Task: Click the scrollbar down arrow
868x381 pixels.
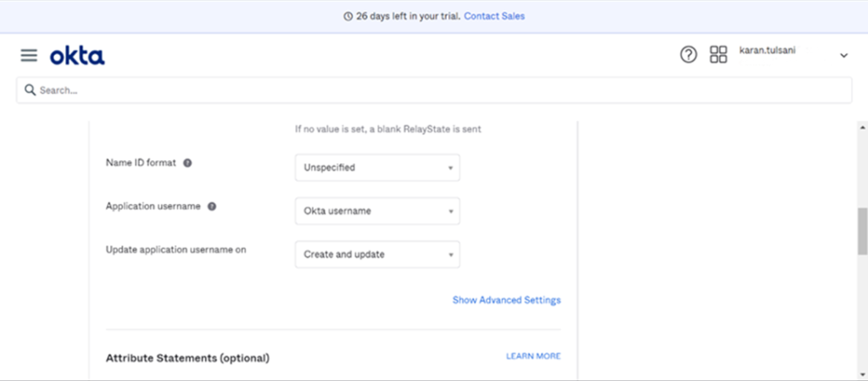Action: 862,373
